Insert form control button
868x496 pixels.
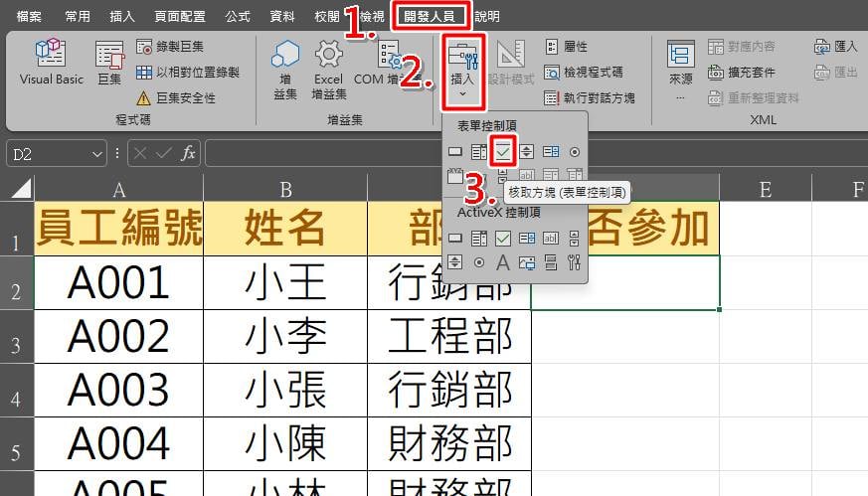[455, 152]
